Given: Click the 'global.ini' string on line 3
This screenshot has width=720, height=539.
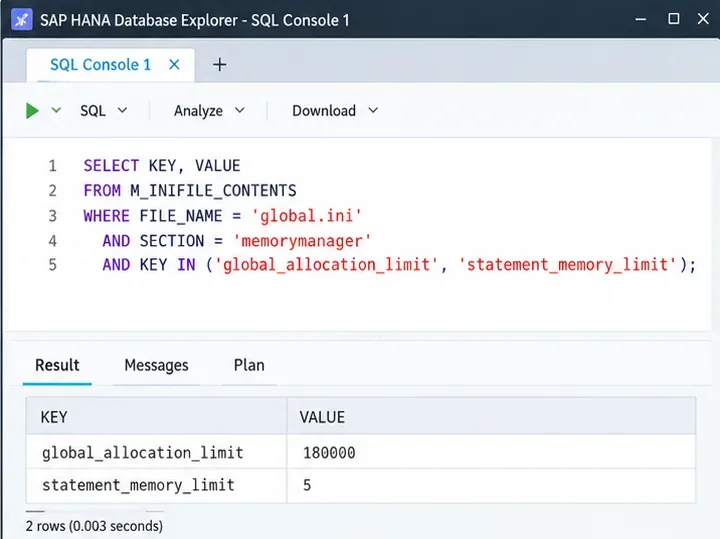Looking at the screenshot, I should point(306,215).
